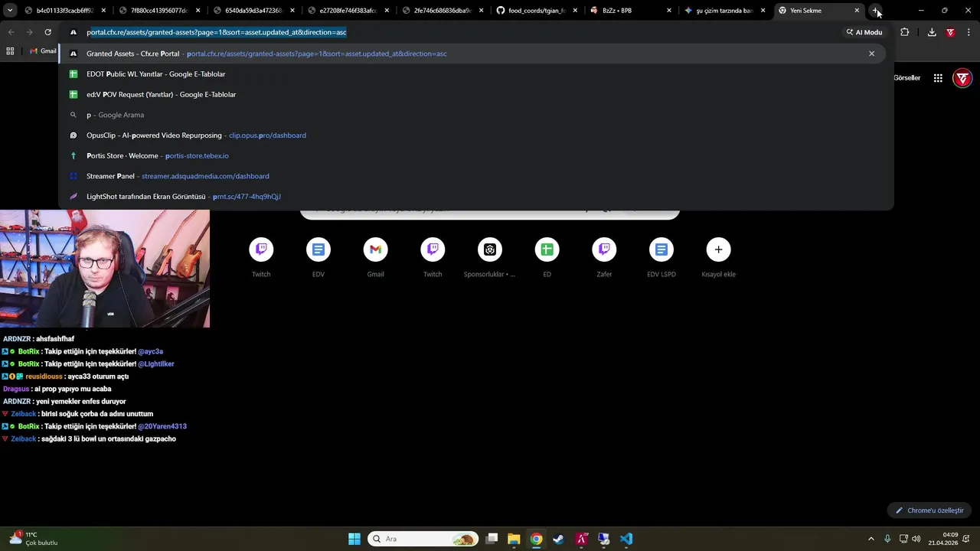
Task: Close the Yeni Sekme tab
Action: pos(857,11)
